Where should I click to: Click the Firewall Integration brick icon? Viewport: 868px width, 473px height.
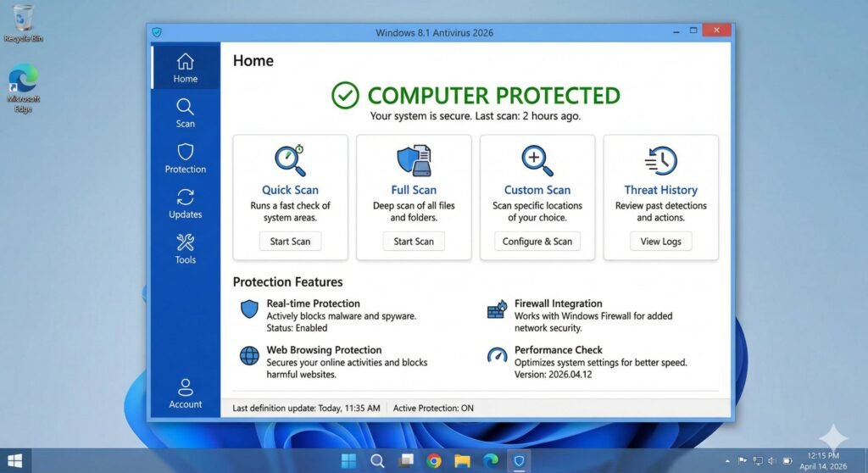(x=497, y=309)
